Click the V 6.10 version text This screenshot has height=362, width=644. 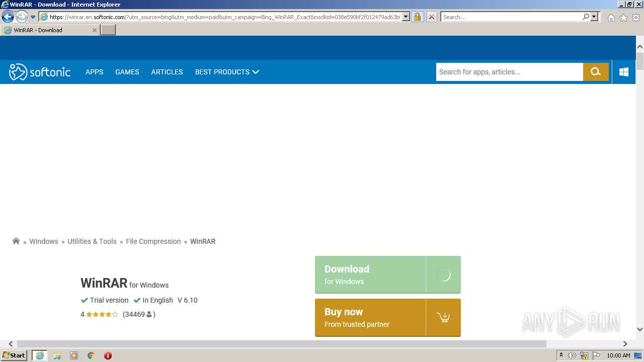pos(188,300)
